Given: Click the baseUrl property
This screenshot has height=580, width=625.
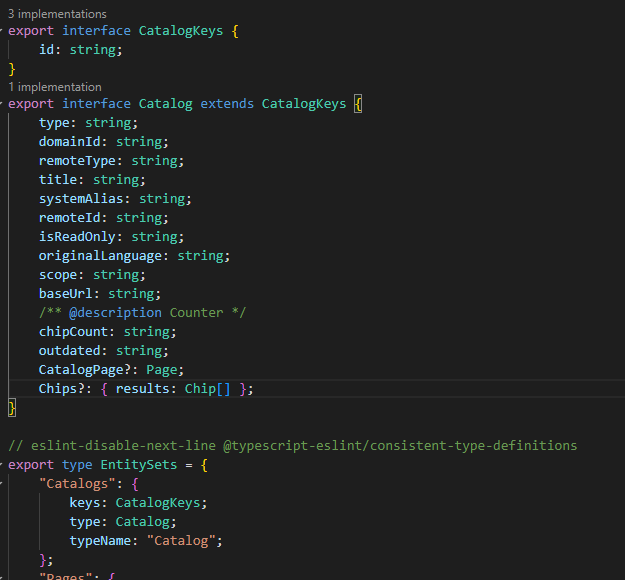Looking at the screenshot, I should (x=65, y=293).
